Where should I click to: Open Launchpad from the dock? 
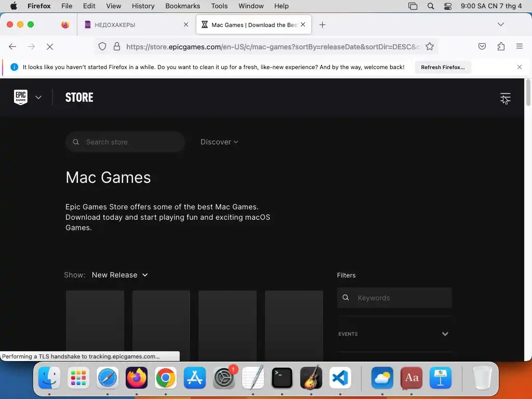[78, 378]
